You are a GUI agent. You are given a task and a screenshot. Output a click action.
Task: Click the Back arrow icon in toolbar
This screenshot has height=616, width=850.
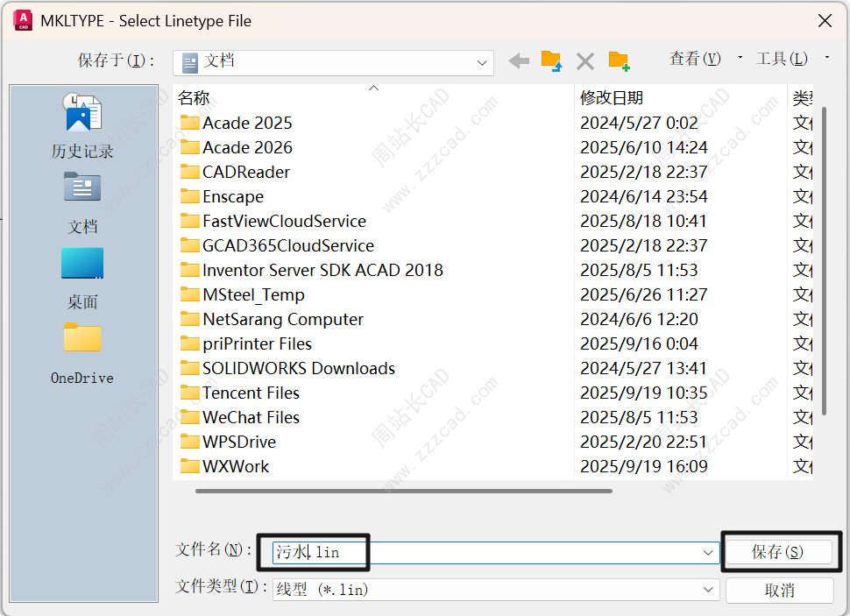(519, 61)
